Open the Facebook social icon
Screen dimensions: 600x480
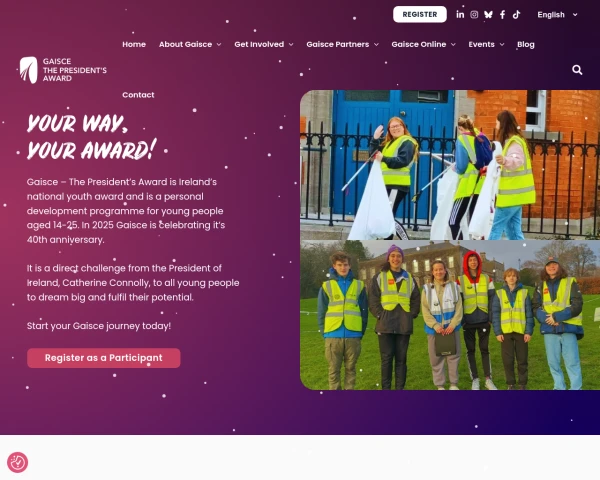click(502, 15)
